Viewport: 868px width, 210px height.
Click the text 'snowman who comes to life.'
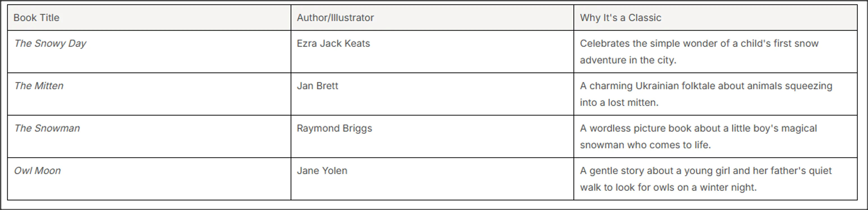coord(645,145)
